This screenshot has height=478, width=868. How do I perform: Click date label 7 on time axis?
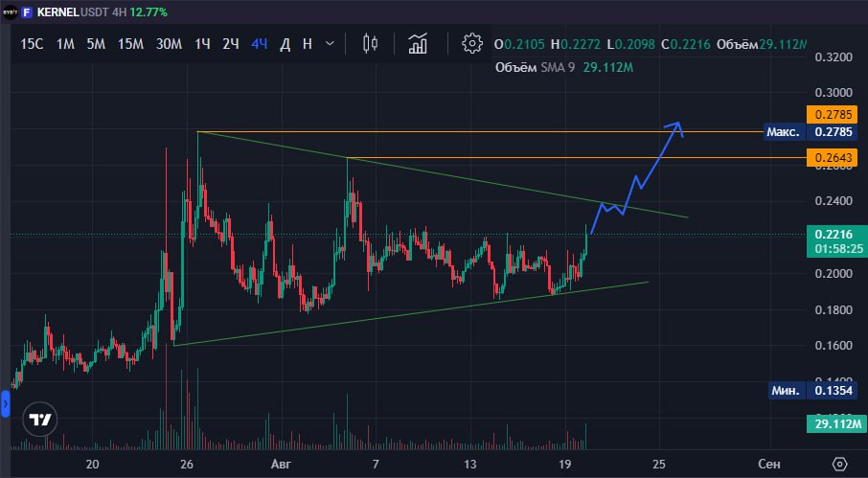[x=376, y=464]
